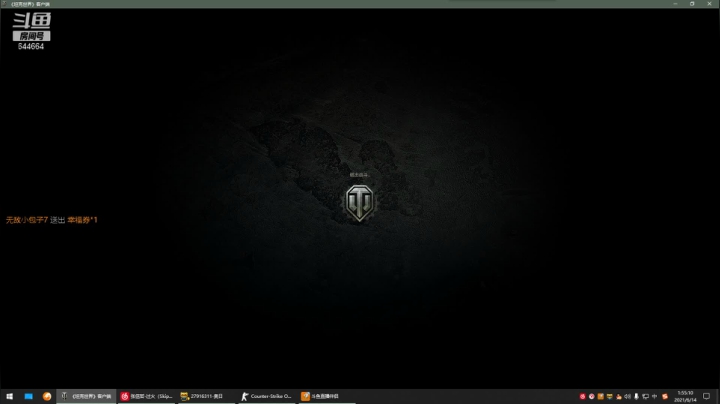
Task: Toggle the Chinese input mode indicator
Action: [x=654, y=396]
